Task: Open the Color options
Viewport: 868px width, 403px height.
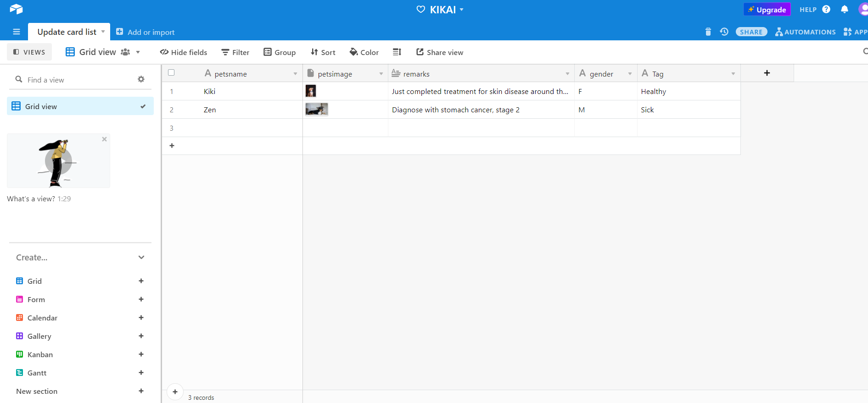Action: click(364, 52)
